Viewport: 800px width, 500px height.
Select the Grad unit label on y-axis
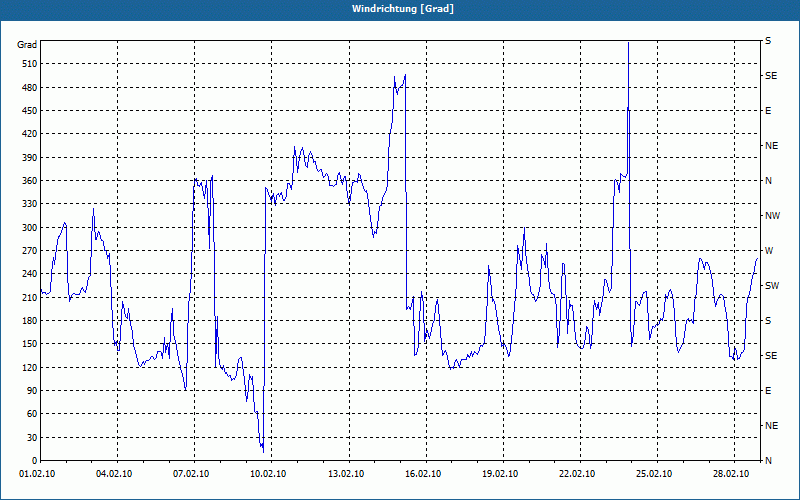pos(27,45)
